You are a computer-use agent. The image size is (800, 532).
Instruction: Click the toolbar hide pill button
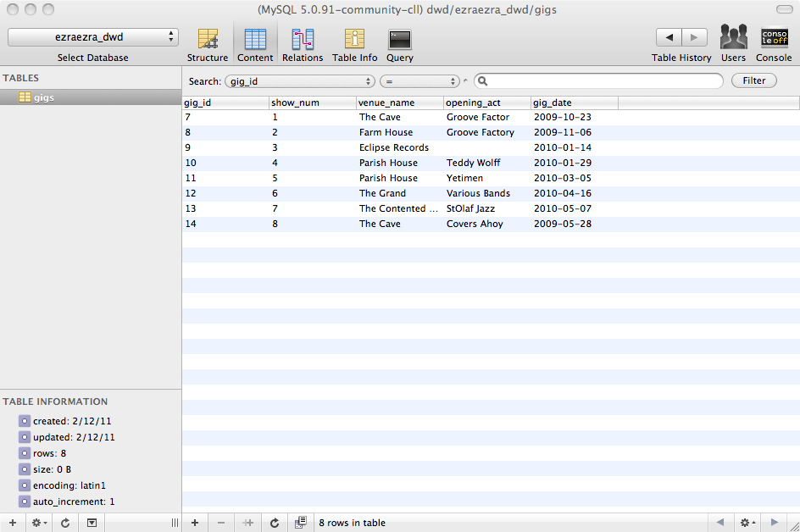pyautogui.click(x=784, y=9)
